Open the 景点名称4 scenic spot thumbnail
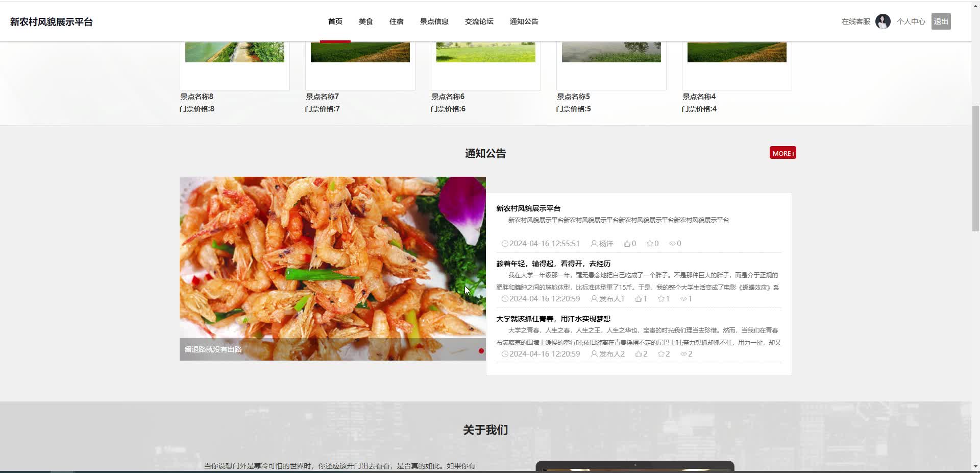980x473 pixels. (737, 52)
